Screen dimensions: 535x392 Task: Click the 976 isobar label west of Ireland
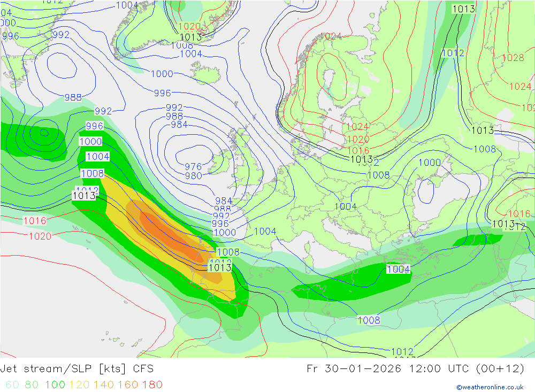pos(193,166)
